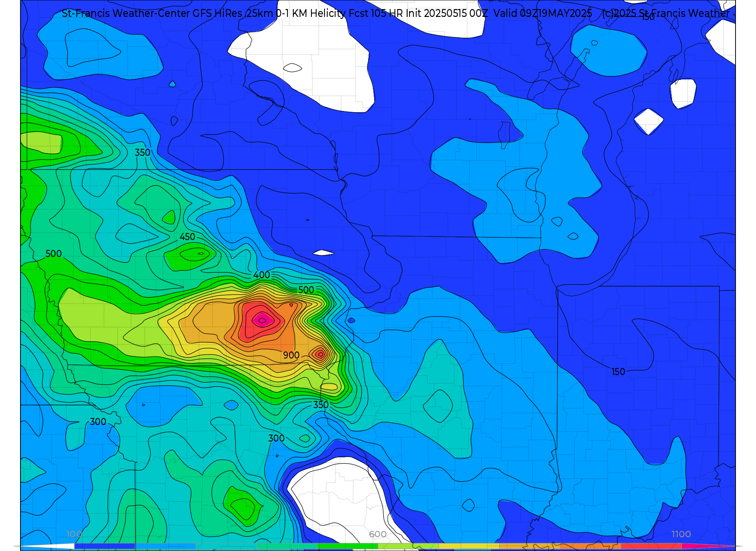Click the "400" contour label

pos(262,275)
